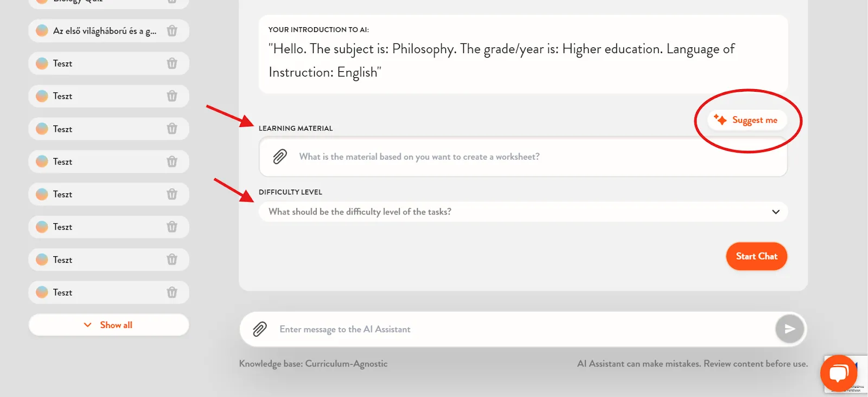Click the trash icon on the last Teszt entry
The height and width of the screenshot is (397, 868).
tap(172, 292)
